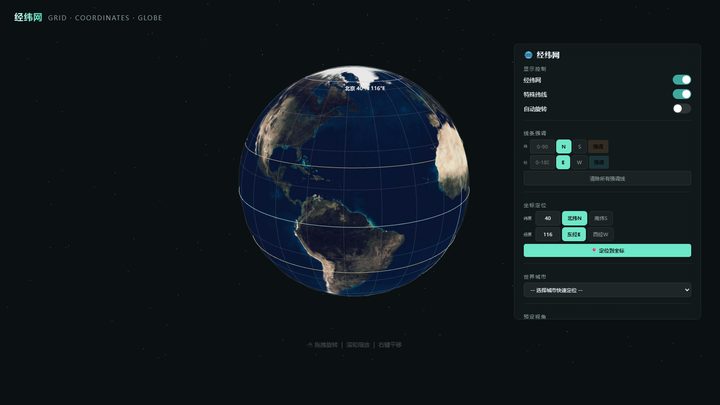Click the locate-to-coordinate button with pin icon
Viewport: 720px width, 405px height.
[607, 250]
